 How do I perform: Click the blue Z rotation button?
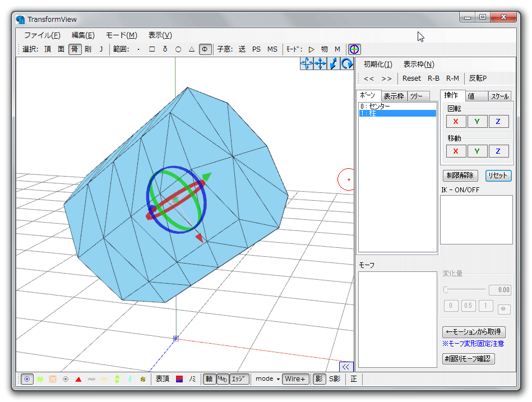click(x=498, y=122)
